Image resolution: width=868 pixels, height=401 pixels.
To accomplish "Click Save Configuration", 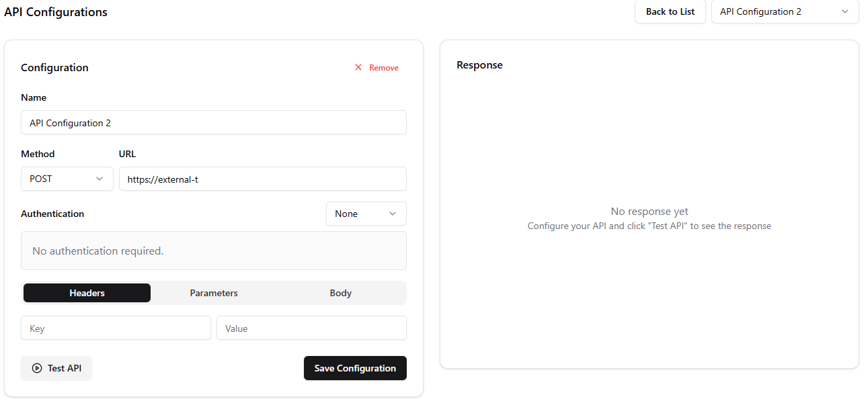I will (x=355, y=368).
